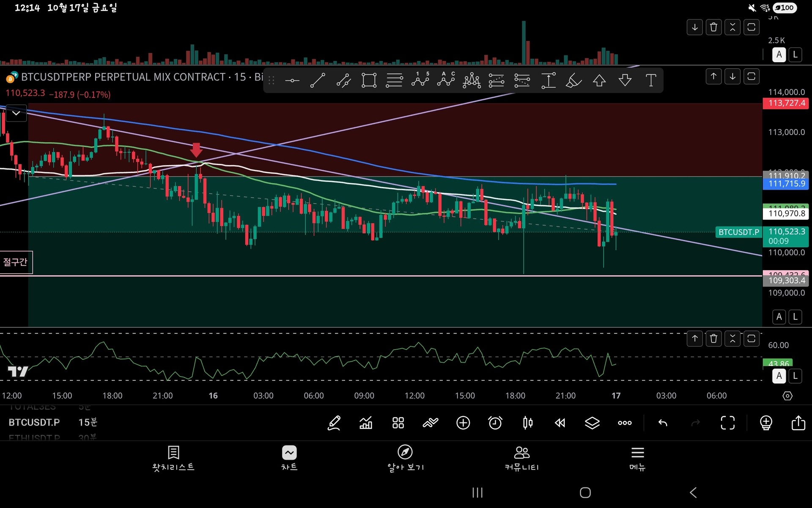812x508 pixels.
Task: Delete the volume pane with trash icon
Action: 714,28
